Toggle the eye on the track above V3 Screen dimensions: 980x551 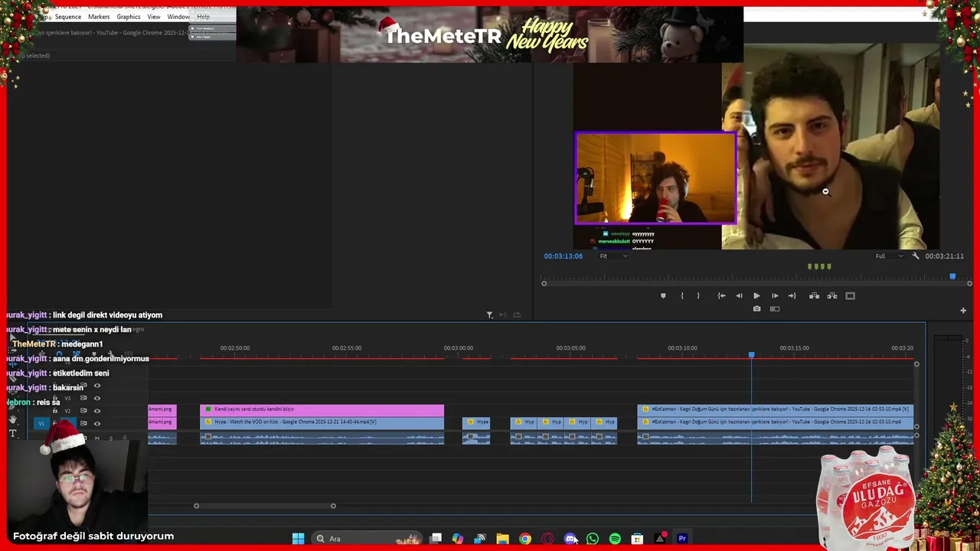click(x=96, y=386)
